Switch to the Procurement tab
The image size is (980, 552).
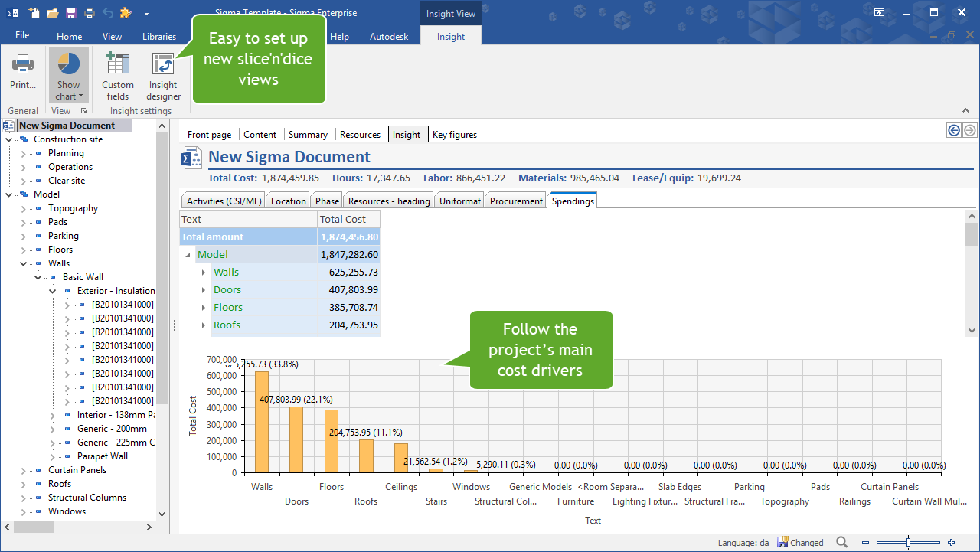point(514,201)
